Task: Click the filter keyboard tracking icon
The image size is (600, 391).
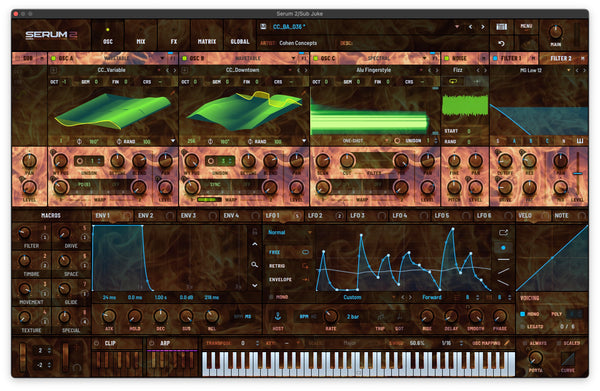Action: (x=580, y=141)
